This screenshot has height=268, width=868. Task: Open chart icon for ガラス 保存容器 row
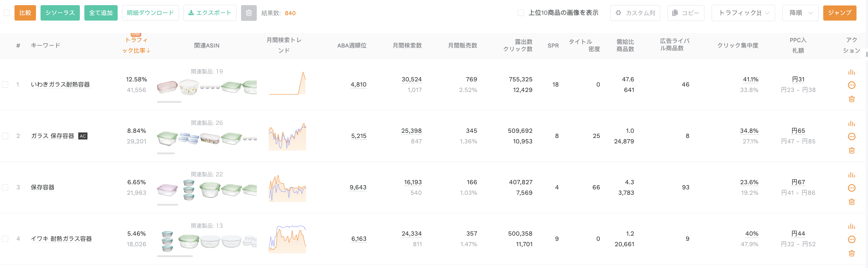point(851,124)
